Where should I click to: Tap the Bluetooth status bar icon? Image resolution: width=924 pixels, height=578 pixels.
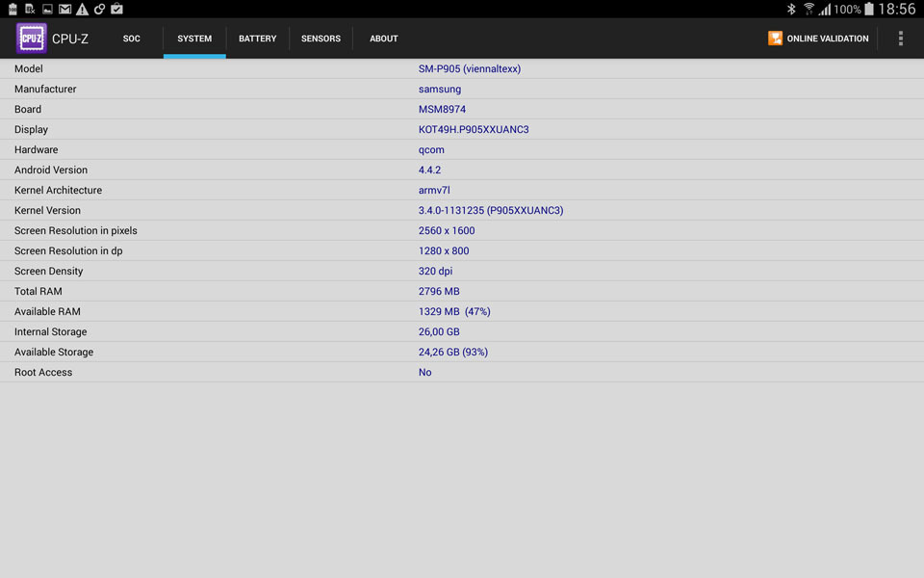pos(791,9)
